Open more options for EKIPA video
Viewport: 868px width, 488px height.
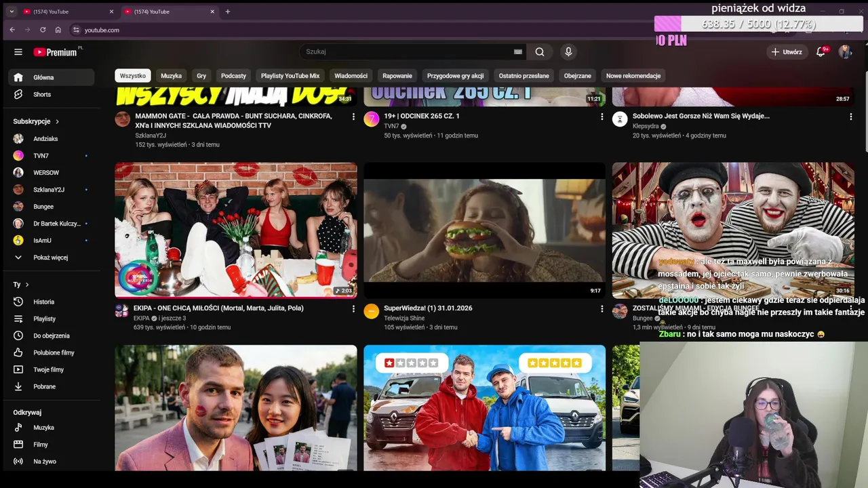[353, 308]
